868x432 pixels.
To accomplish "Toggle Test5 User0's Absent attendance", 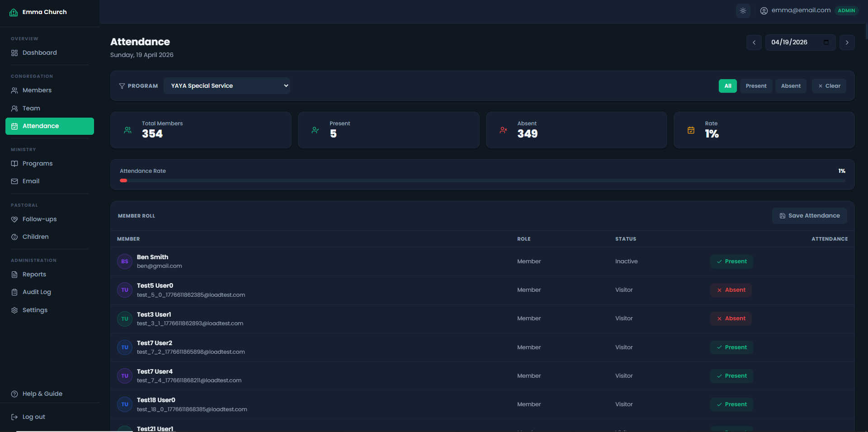I will tap(731, 290).
